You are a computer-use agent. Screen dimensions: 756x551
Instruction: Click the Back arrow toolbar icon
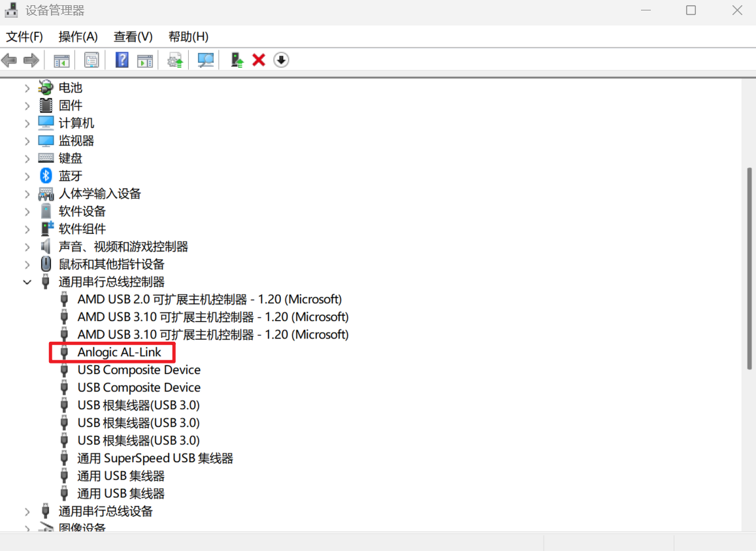9,60
